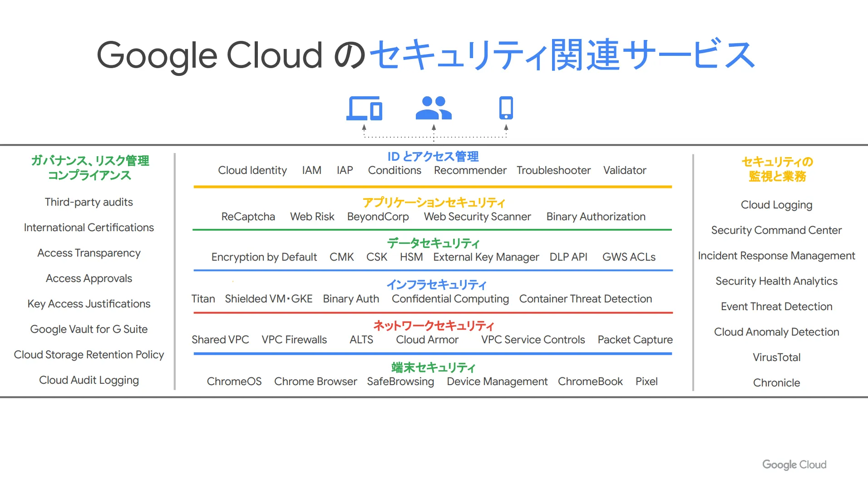Select the text "IAM"
This screenshot has width=868, height=485.
point(312,170)
